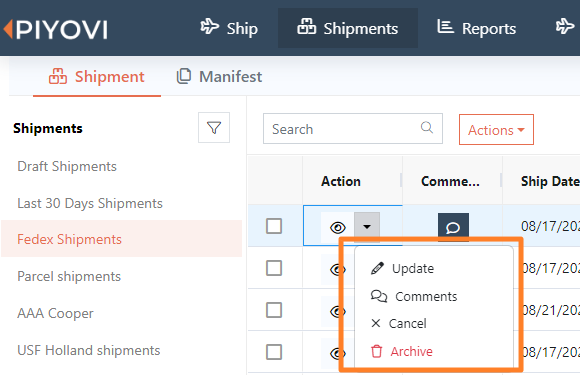The width and height of the screenshot is (580, 375).
Task: Tick the checkbox in the third shipment row
Action: [274, 310]
